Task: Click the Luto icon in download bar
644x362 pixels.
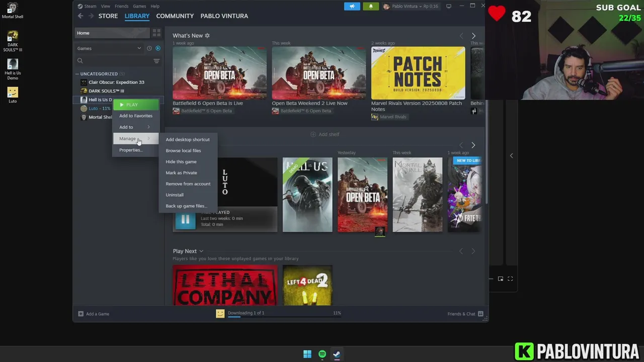Action: [x=220, y=313]
